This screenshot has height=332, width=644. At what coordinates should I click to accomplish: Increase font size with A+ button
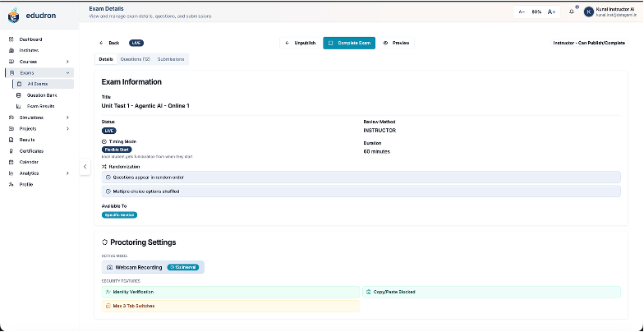pyautogui.click(x=552, y=12)
